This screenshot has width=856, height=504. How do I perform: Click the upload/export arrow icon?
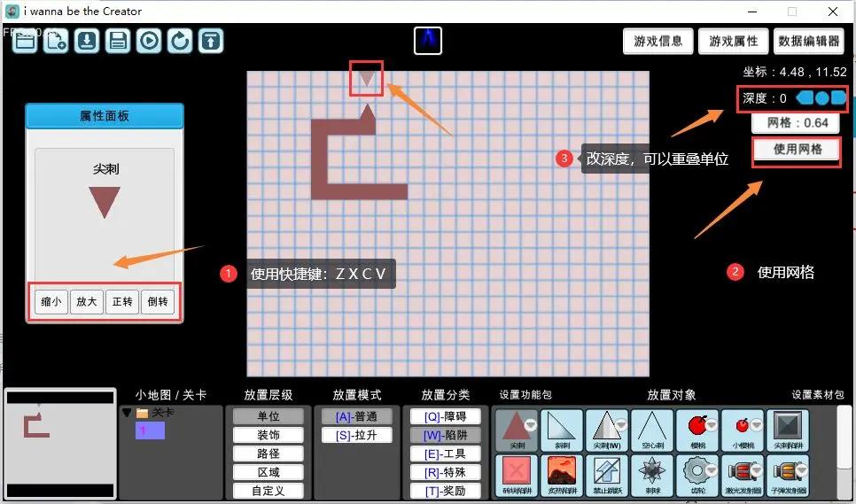pos(211,41)
